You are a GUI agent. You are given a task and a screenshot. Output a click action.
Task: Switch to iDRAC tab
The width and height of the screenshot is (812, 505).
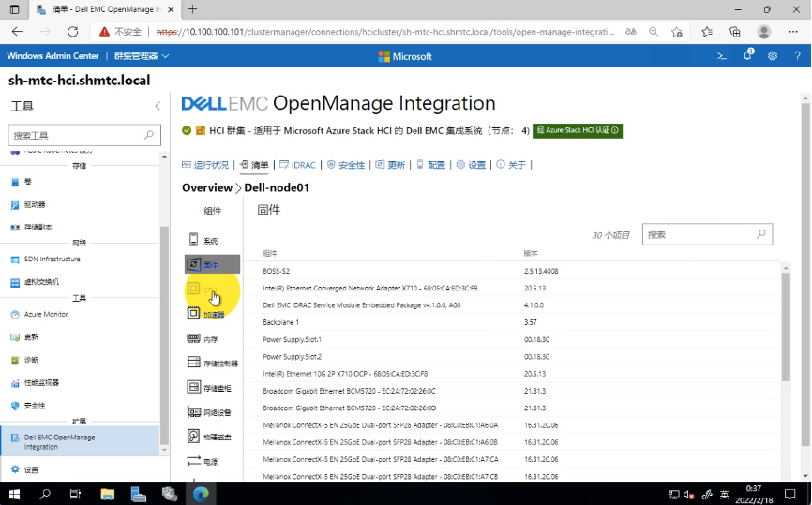click(297, 165)
